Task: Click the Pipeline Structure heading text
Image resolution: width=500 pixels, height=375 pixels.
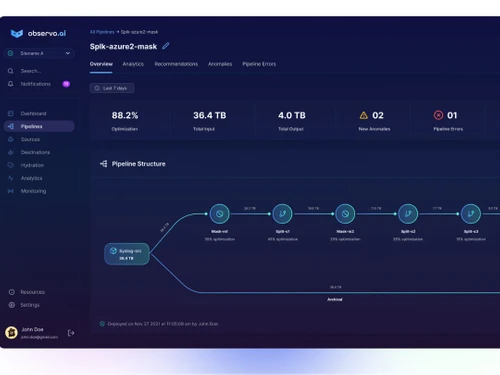Action: pos(139,164)
